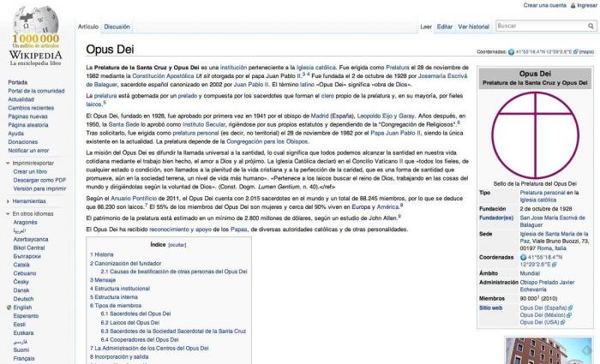600x364 pixels.
Task: Jump to section 1 Historia
Action: (102, 254)
